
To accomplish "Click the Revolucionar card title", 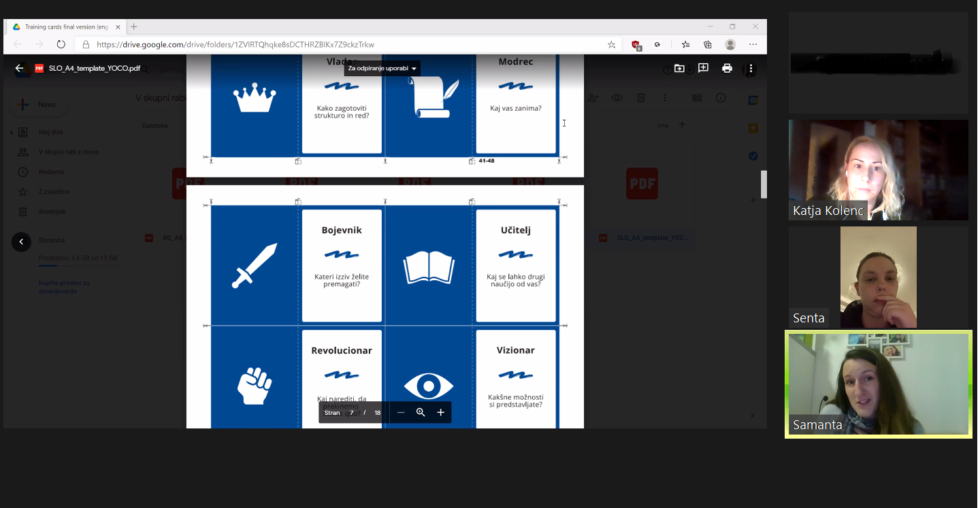I will coord(342,350).
